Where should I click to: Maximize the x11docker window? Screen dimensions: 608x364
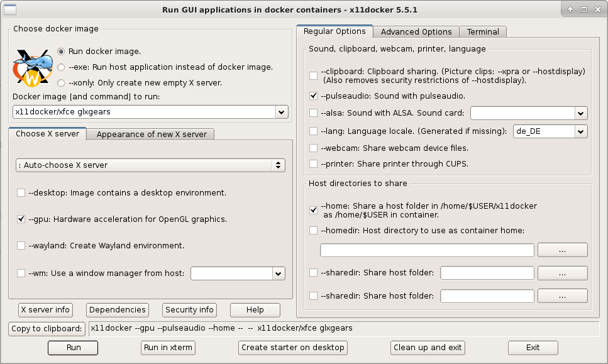584,9
